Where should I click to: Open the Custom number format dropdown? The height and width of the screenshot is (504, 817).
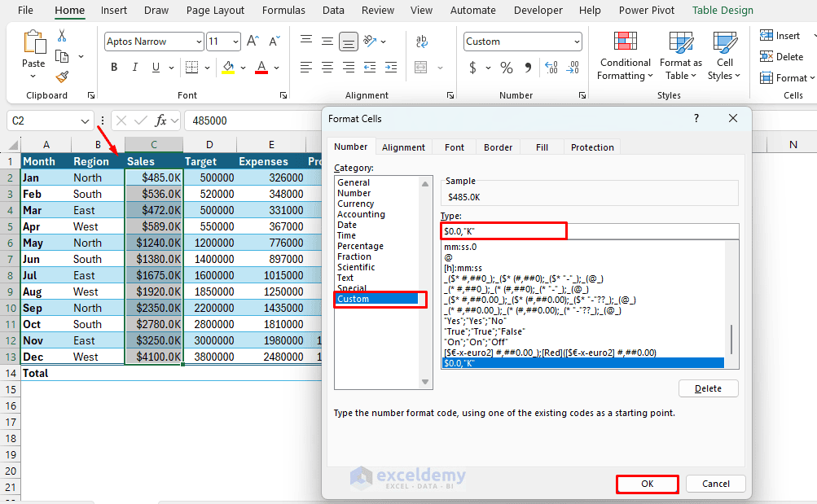(x=577, y=42)
